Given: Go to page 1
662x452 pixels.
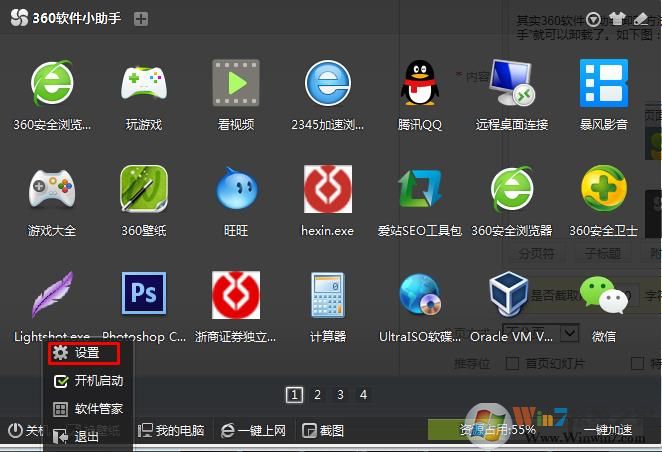Looking at the screenshot, I should pyautogui.click(x=294, y=395).
